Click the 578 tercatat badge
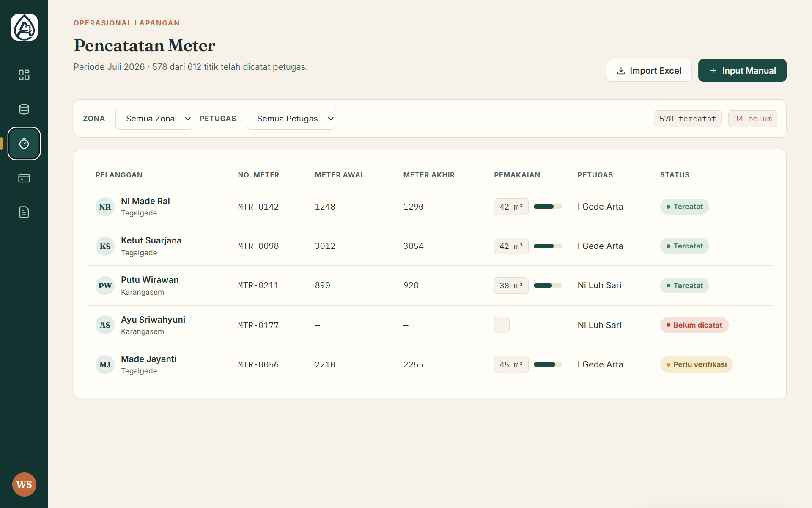This screenshot has height=508, width=812. click(x=688, y=119)
